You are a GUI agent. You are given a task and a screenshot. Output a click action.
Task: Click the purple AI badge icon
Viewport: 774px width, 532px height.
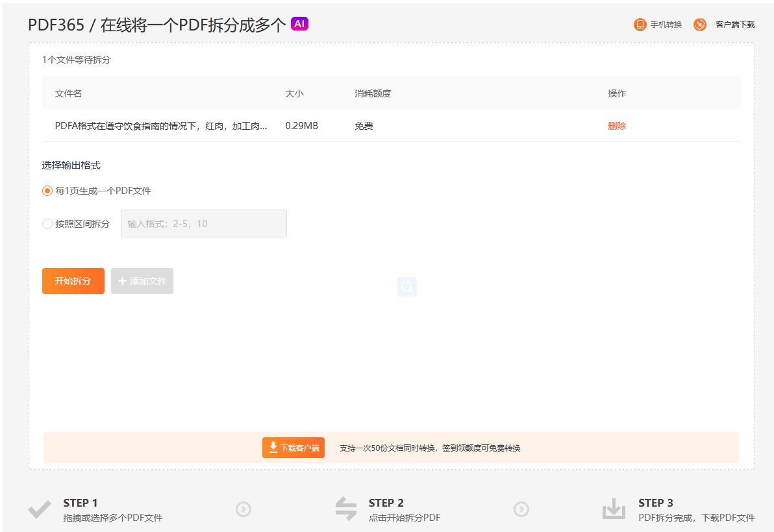(299, 23)
